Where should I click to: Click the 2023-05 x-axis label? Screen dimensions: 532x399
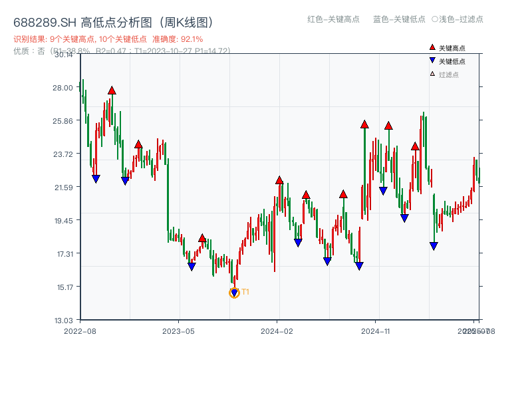click(178, 331)
